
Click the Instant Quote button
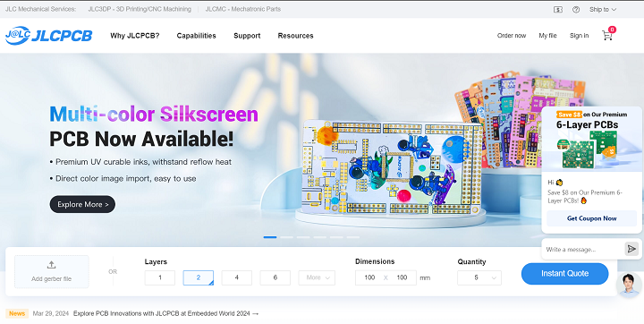pyautogui.click(x=564, y=273)
